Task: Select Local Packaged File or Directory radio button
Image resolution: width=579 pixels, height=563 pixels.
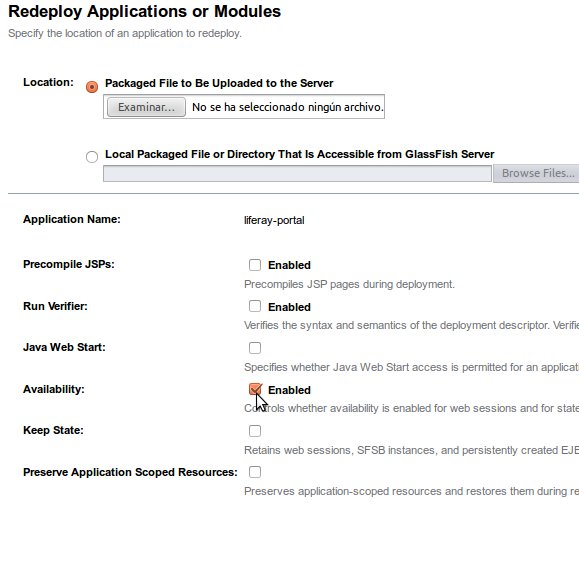Action: (92, 157)
